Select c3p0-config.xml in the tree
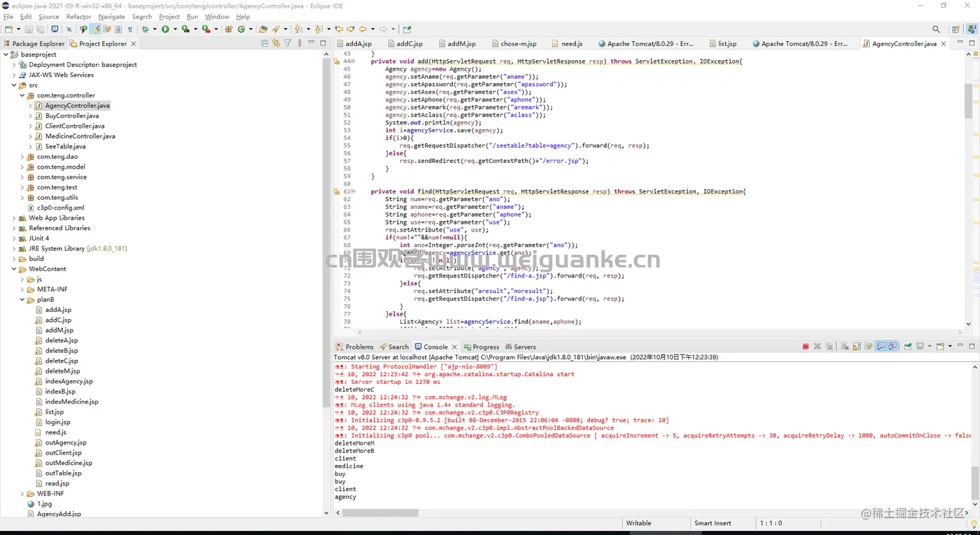This screenshot has height=535, width=980. [60, 208]
